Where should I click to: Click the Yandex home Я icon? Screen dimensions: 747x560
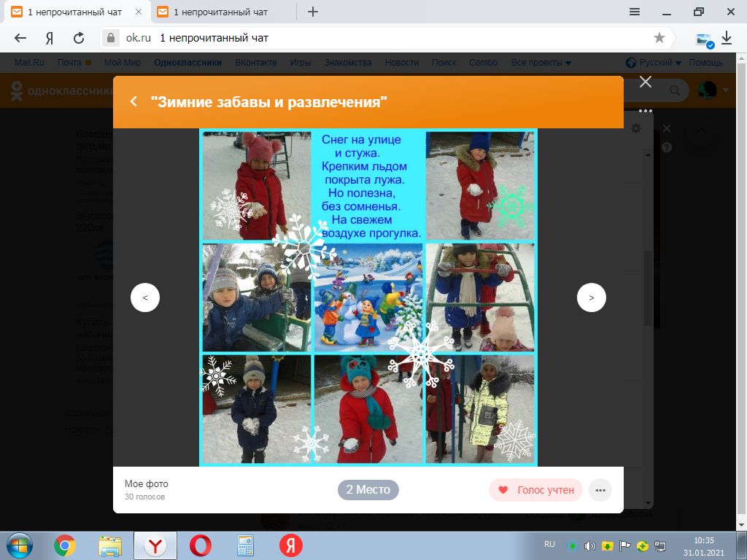coord(50,38)
